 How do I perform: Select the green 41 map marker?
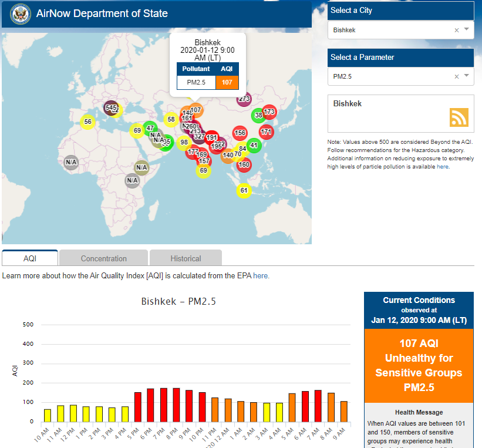[x=254, y=145]
